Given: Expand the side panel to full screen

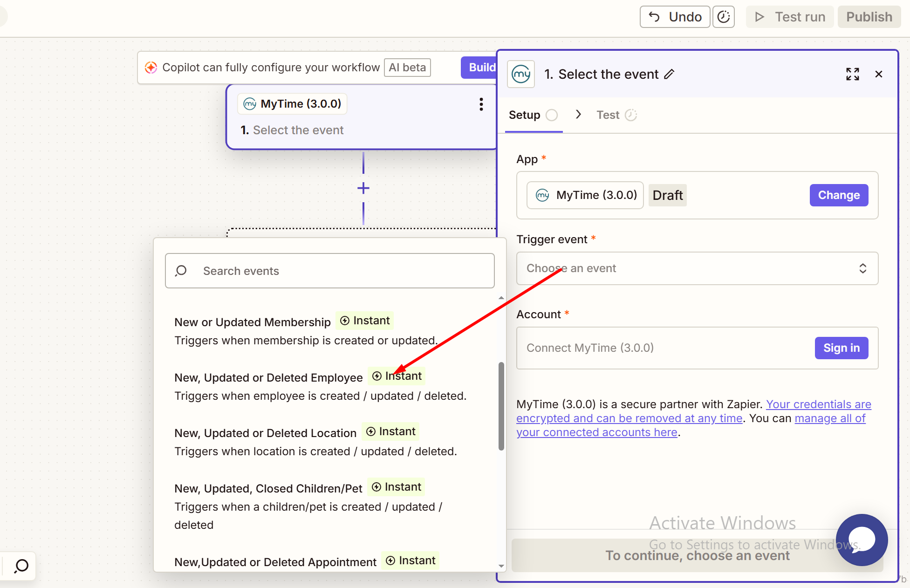Looking at the screenshot, I should pyautogui.click(x=852, y=74).
